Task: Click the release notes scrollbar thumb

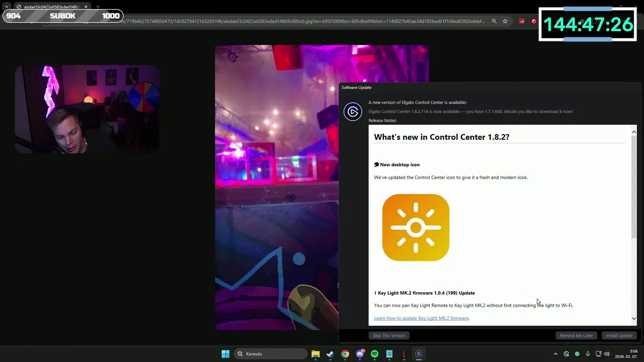Action: pos(633,188)
